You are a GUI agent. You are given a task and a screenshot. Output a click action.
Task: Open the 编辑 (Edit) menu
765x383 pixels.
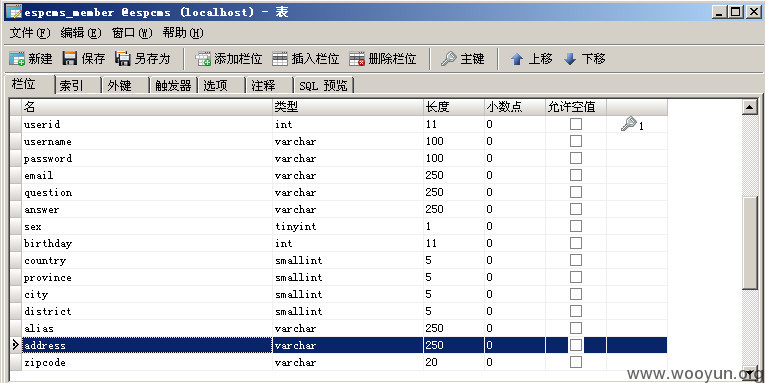pyautogui.click(x=81, y=33)
